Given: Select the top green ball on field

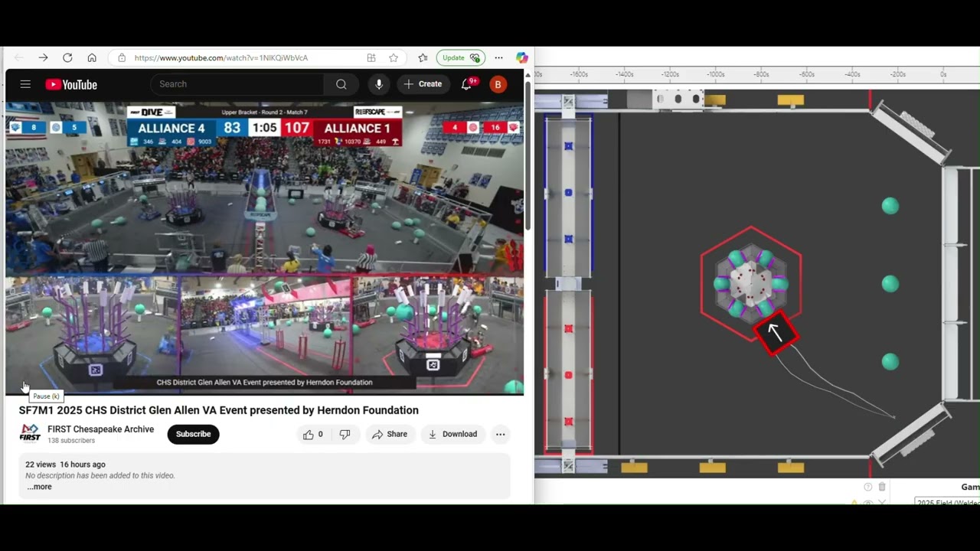Looking at the screenshot, I should click(x=890, y=206).
